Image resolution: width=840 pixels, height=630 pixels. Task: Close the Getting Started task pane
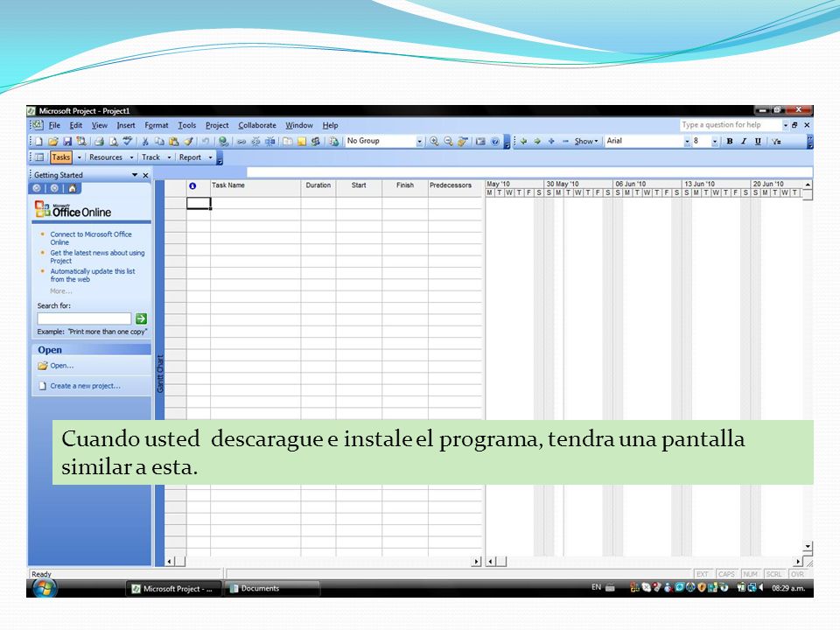[x=146, y=175]
